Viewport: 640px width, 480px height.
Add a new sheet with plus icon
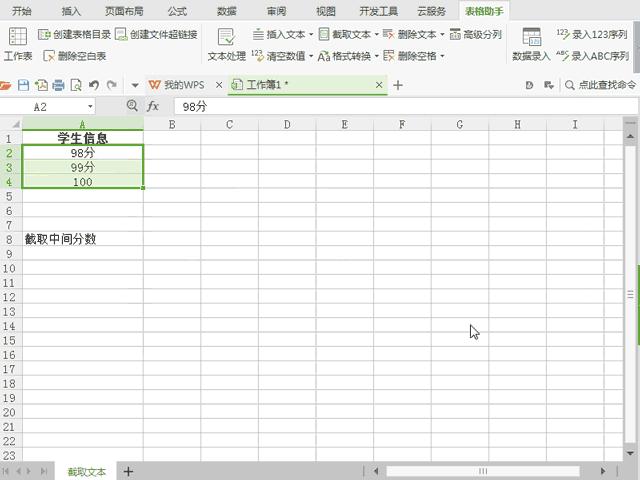128,471
